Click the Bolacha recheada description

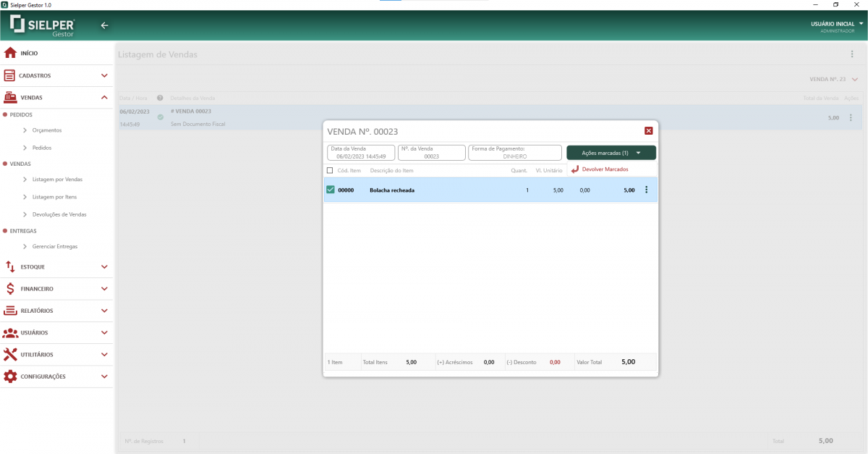tap(392, 190)
